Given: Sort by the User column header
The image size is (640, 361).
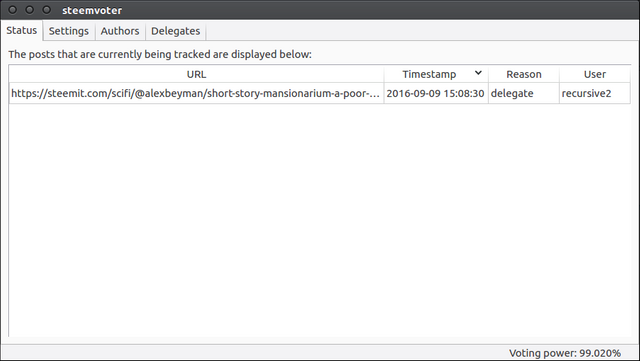Looking at the screenshot, I should 595,74.
